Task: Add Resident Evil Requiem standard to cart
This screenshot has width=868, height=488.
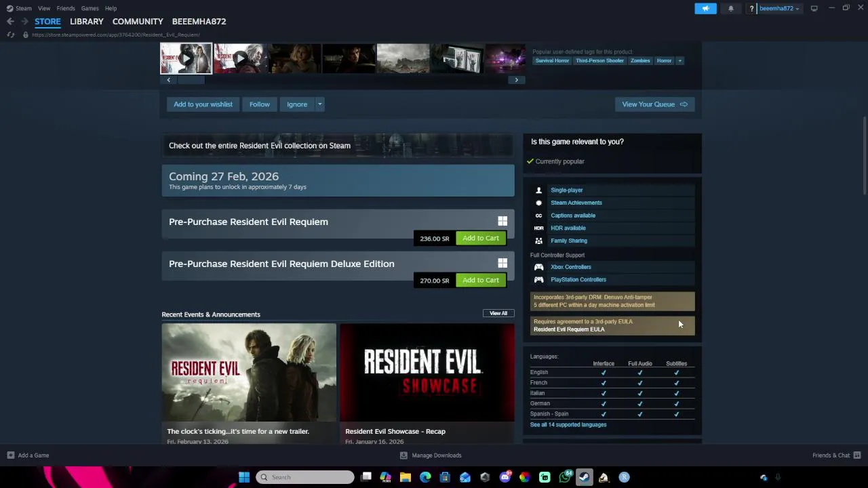Action: click(x=481, y=238)
